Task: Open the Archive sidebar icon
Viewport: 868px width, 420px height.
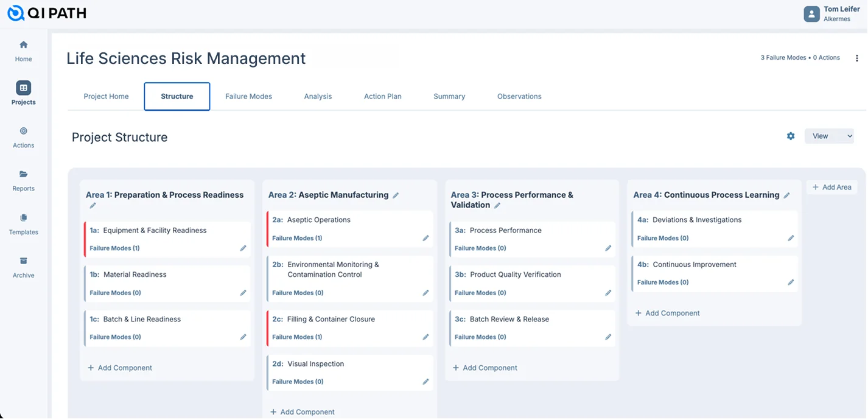Action: click(23, 261)
